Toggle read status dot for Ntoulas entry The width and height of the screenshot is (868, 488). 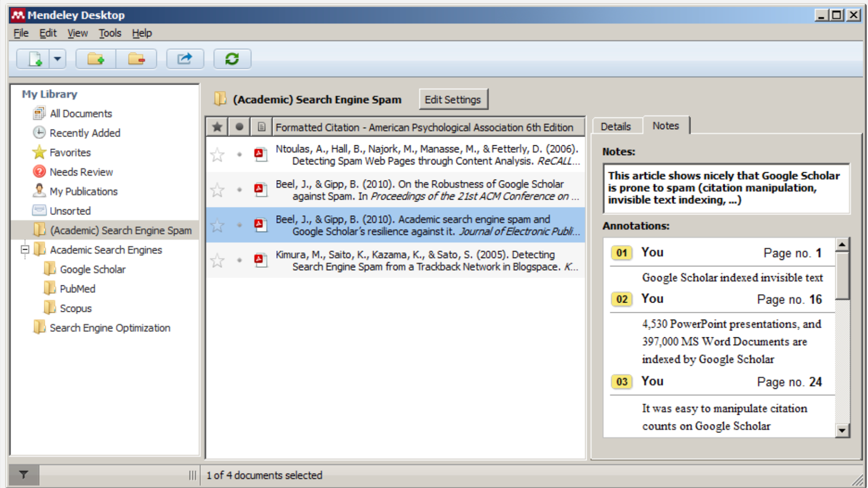point(239,154)
